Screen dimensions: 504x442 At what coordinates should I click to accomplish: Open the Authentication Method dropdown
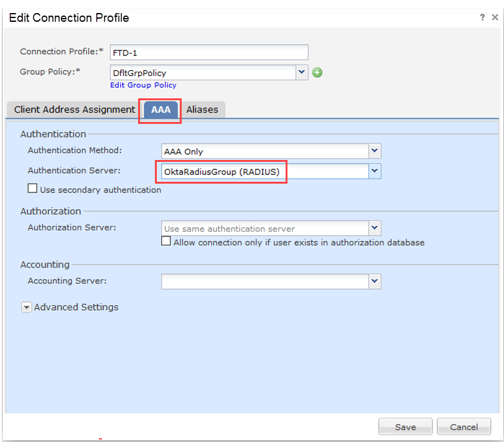click(x=375, y=151)
